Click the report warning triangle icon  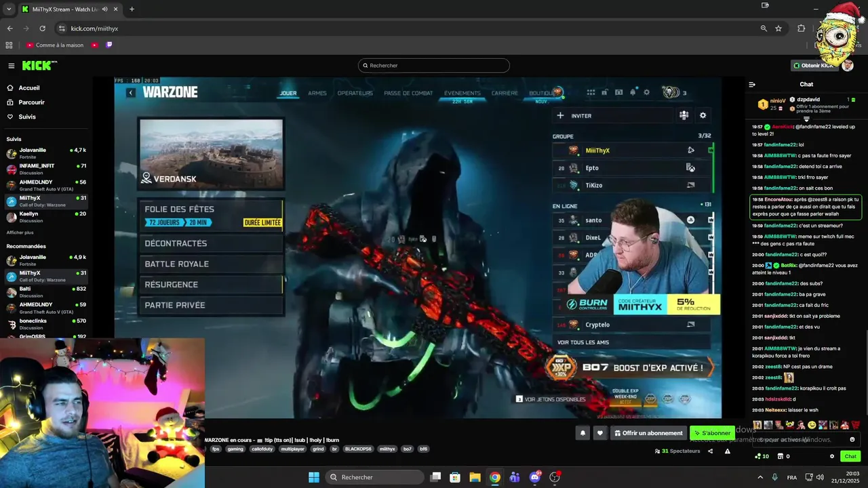pyautogui.click(x=728, y=451)
